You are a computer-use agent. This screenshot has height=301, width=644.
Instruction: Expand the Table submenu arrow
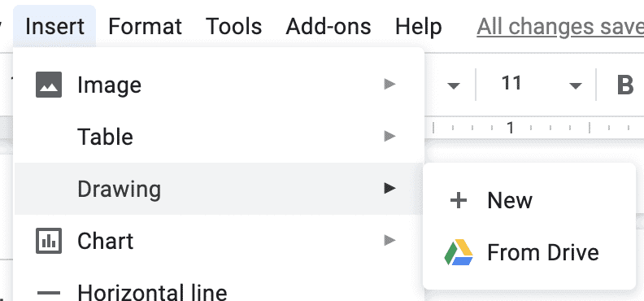click(x=389, y=136)
